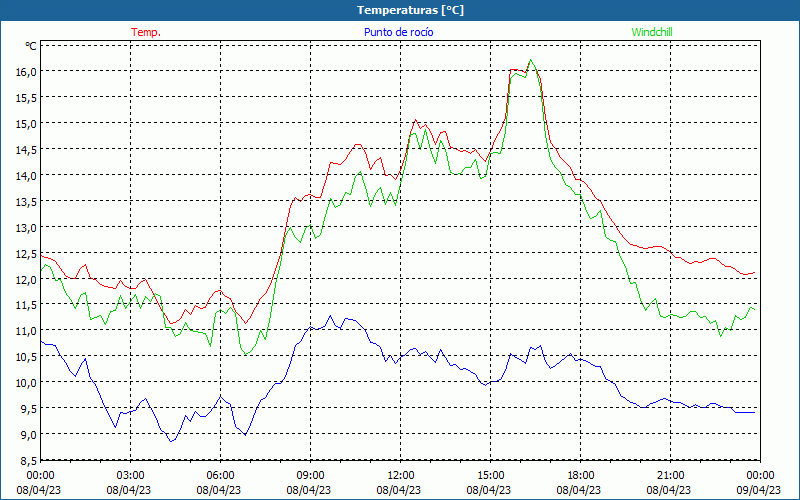Click the 09:00 time label

[310, 476]
